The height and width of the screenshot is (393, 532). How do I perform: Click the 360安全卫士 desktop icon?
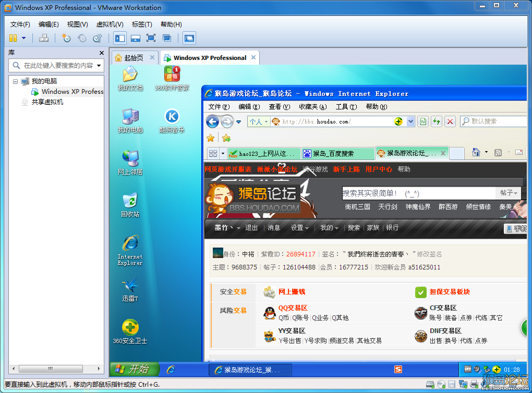click(130, 331)
